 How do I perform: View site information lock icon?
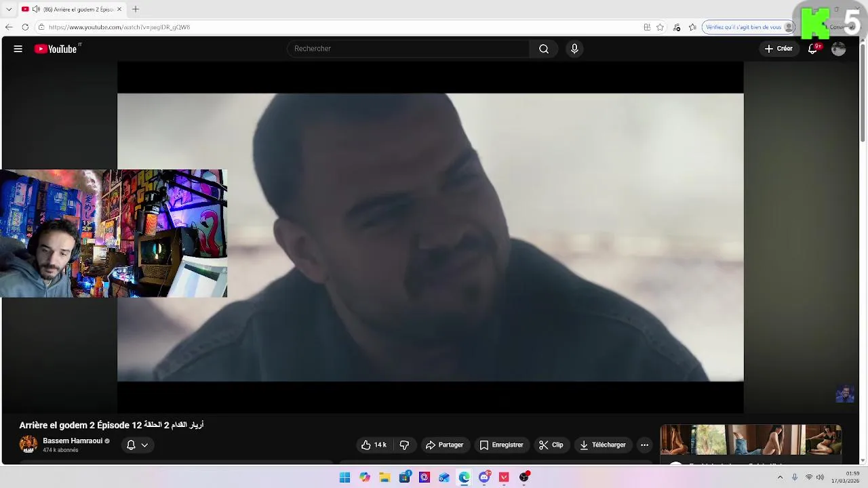41,27
